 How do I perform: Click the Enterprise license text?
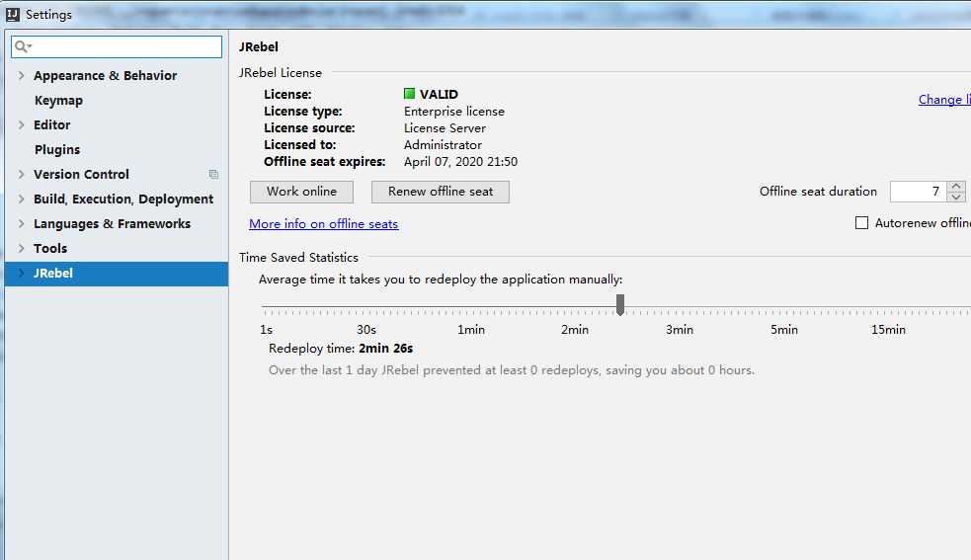point(454,112)
